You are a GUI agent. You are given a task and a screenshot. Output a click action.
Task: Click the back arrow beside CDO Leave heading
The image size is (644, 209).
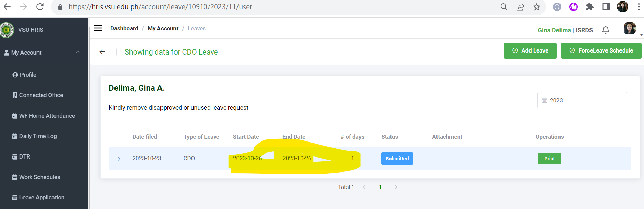click(x=102, y=52)
